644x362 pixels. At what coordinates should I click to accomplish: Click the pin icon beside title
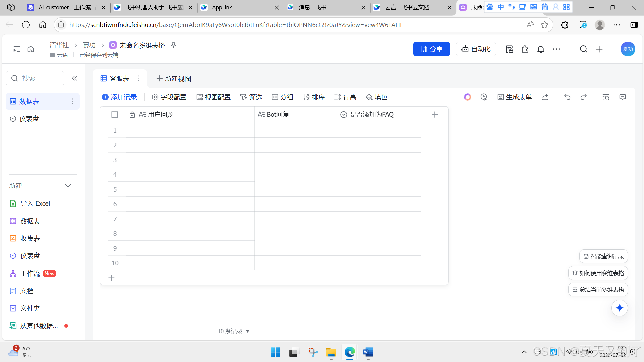174,45
